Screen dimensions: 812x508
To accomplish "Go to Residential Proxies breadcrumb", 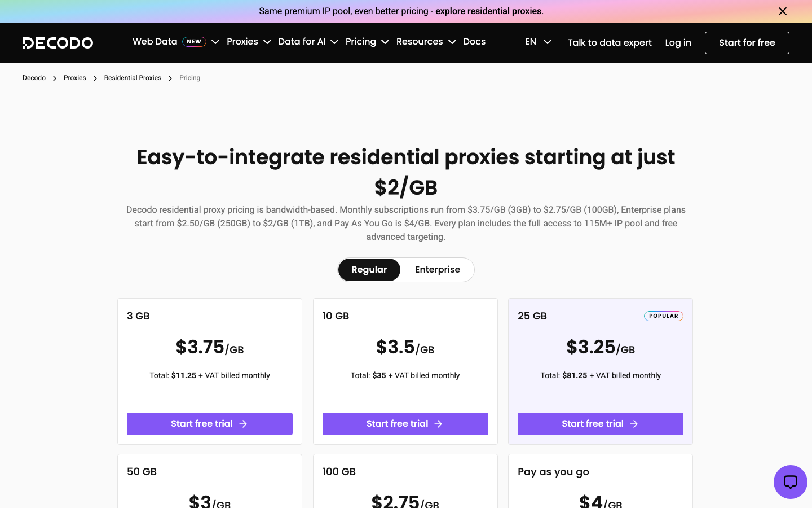I will pyautogui.click(x=133, y=78).
